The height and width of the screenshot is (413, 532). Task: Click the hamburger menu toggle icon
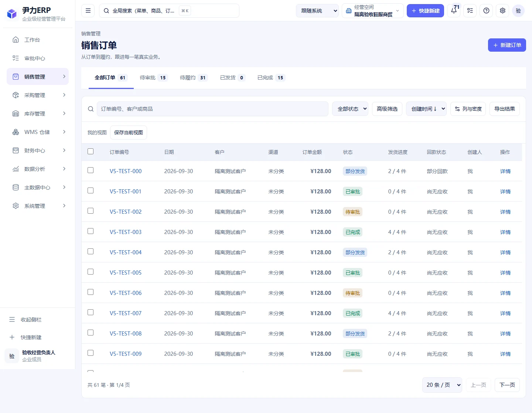pos(88,11)
